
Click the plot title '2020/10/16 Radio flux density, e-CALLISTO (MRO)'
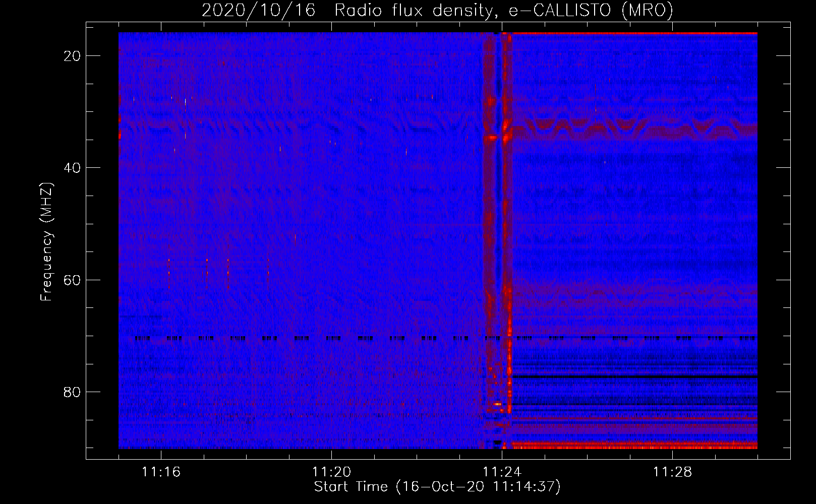pos(437,11)
